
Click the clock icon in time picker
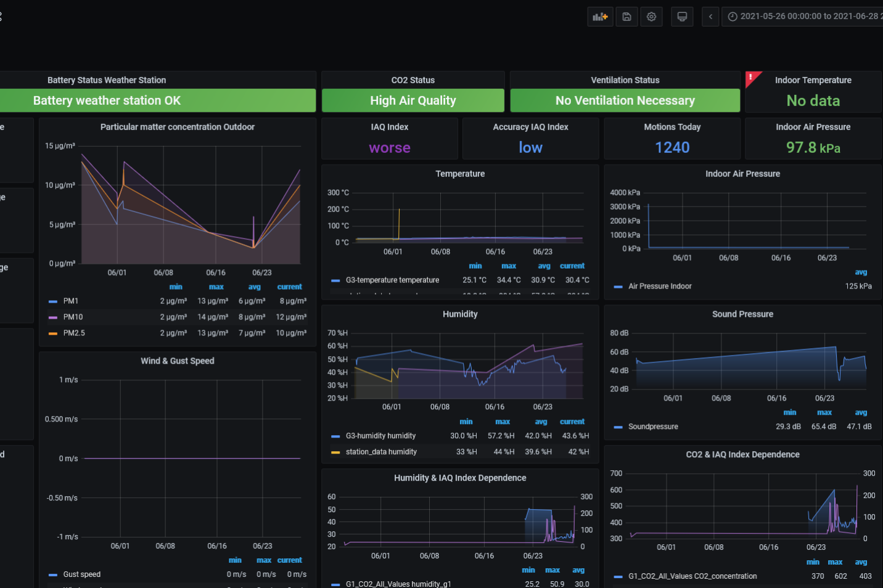pyautogui.click(x=732, y=16)
